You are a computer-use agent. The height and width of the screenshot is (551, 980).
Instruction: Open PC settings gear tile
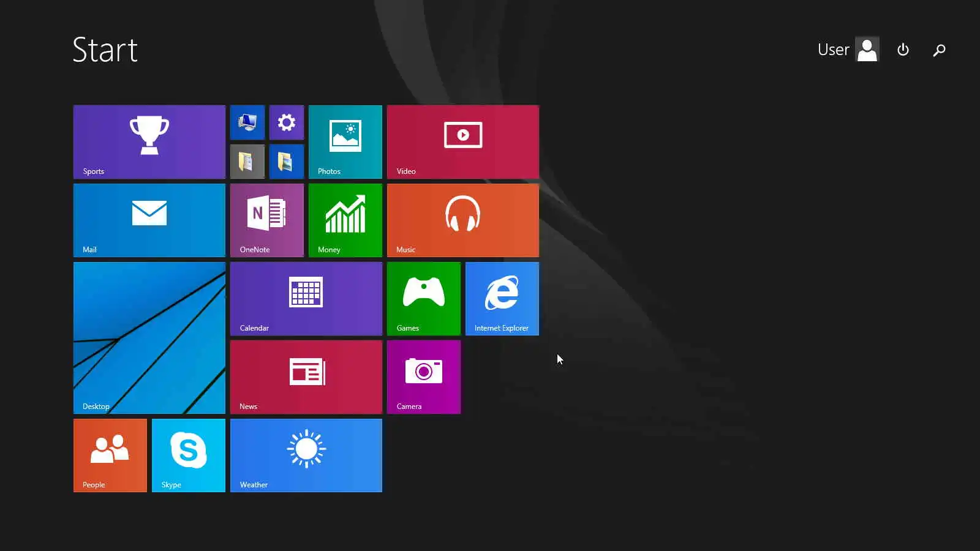click(287, 122)
